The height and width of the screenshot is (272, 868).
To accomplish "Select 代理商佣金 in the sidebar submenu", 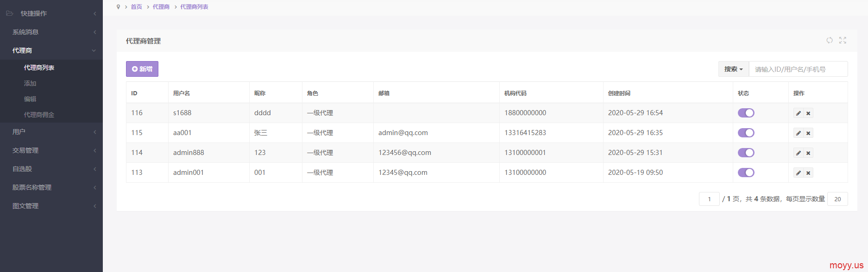I will point(39,115).
